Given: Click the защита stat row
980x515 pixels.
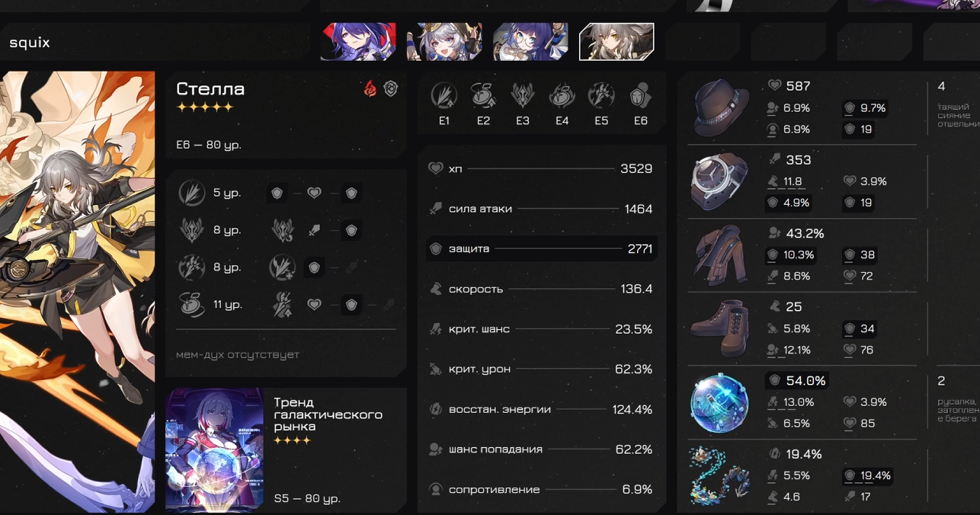Looking at the screenshot, I should (x=541, y=249).
